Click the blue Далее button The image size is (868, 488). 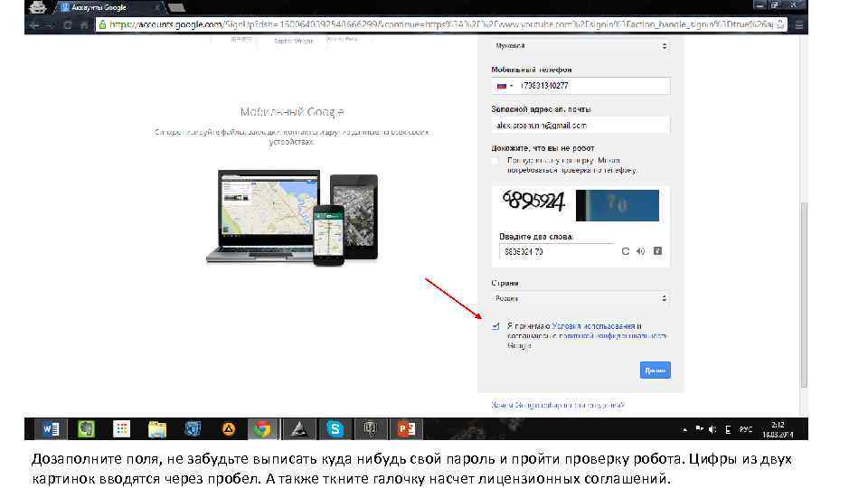point(656,371)
